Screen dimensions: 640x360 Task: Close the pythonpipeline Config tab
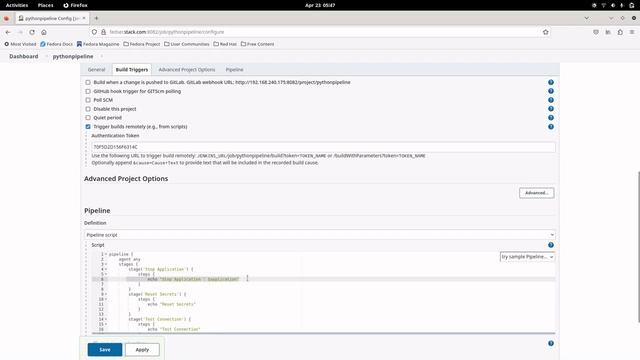(84, 18)
